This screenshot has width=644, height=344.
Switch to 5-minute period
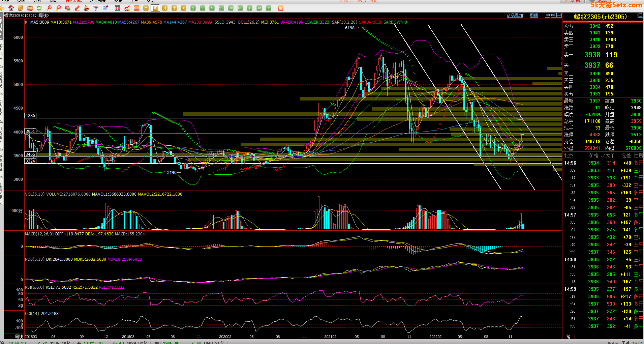[x=212, y=8]
